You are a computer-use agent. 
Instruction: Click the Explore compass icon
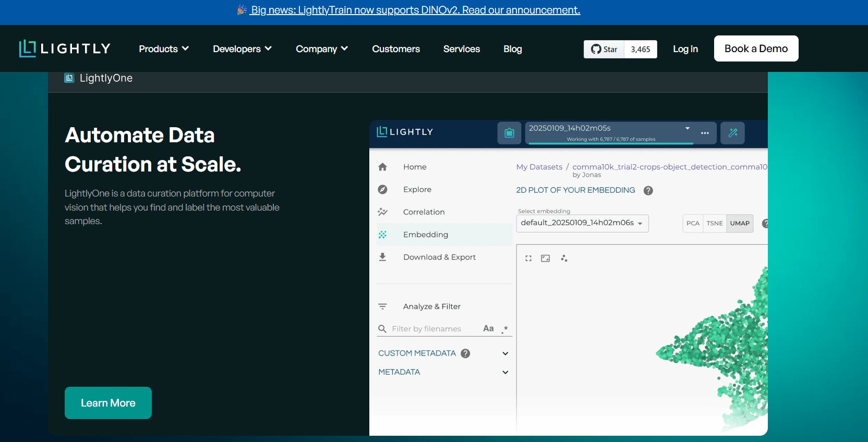[382, 189]
